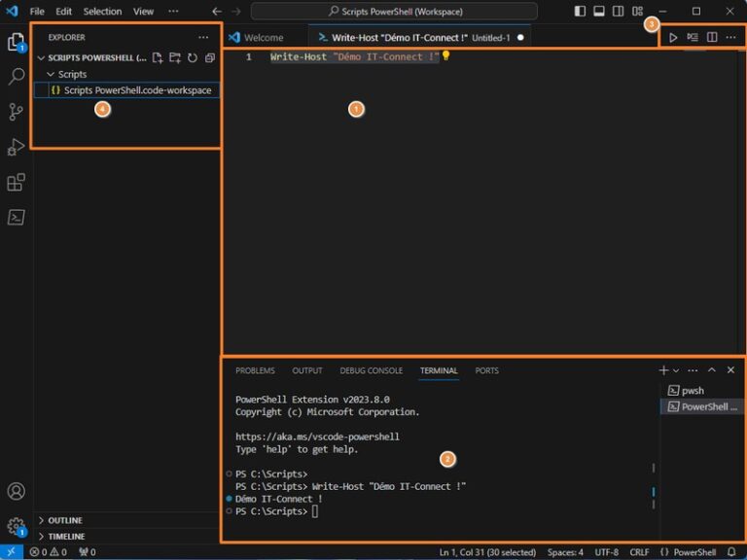Toggle the secondary side bar layout button
747x560 pixels.
619,12
